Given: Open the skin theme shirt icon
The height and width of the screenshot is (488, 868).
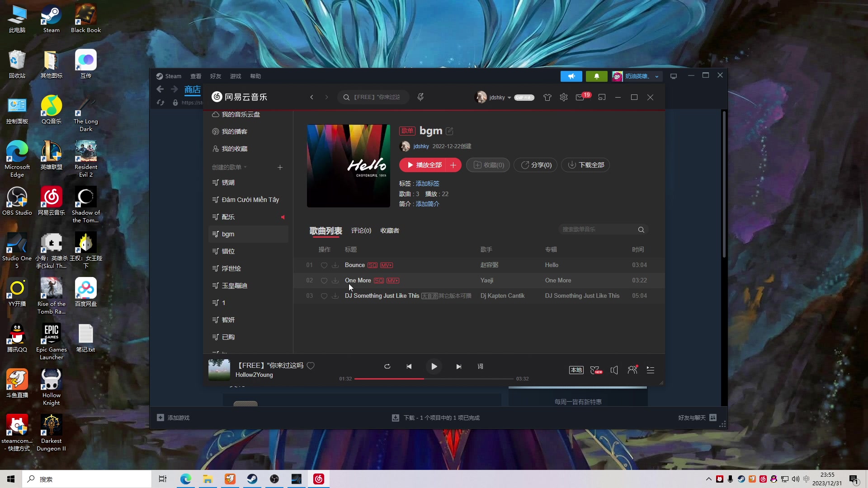Looking at the screenshot, I should 547,97.
